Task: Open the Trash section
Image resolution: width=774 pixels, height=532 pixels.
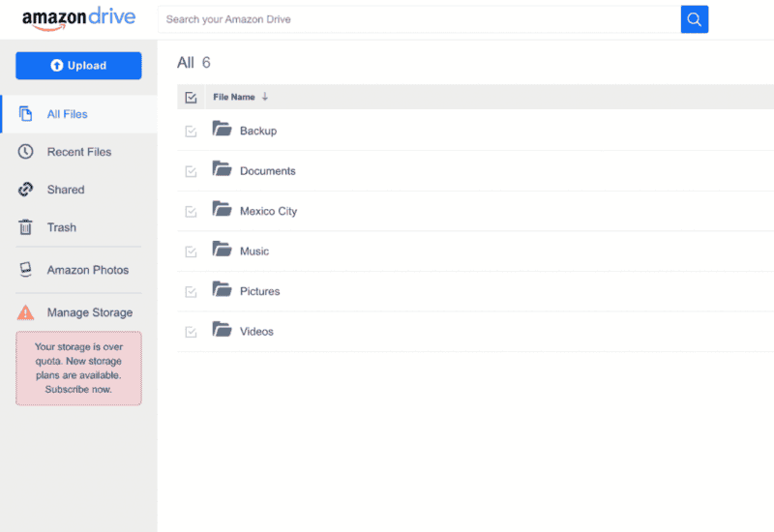Action: (79, 227)
